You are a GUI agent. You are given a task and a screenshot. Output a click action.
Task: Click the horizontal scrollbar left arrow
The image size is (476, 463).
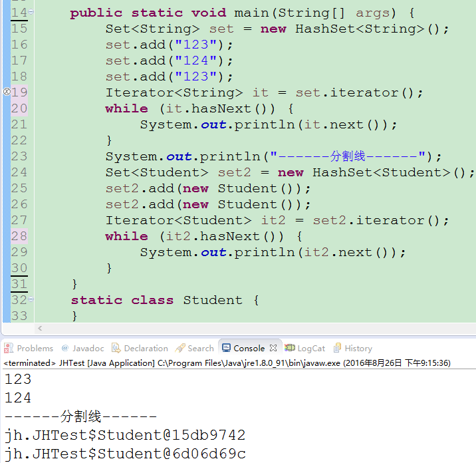point(40,329)
